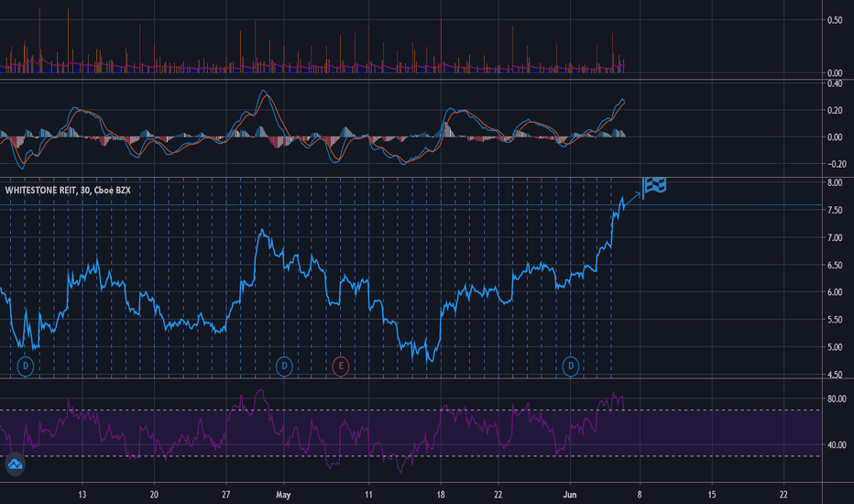This screenshot has width=854, height=504.
Task: Click the blue cloud logo icon
Action: pos(15,465)
